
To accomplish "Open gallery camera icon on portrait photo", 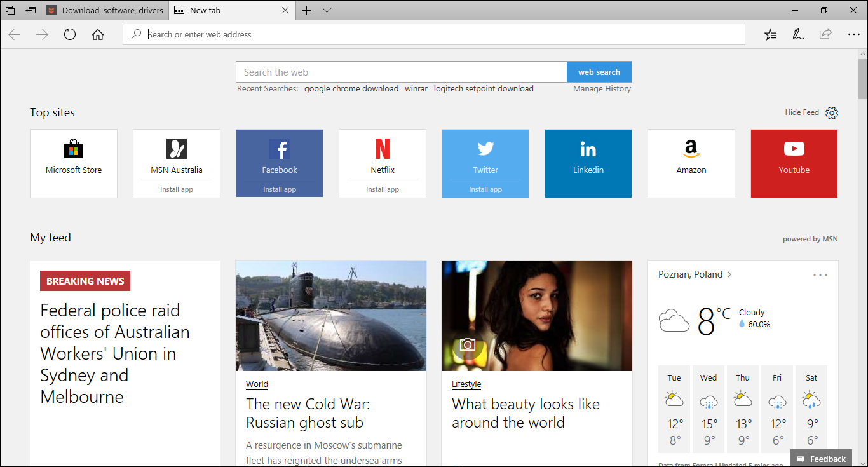I will 468,344.
